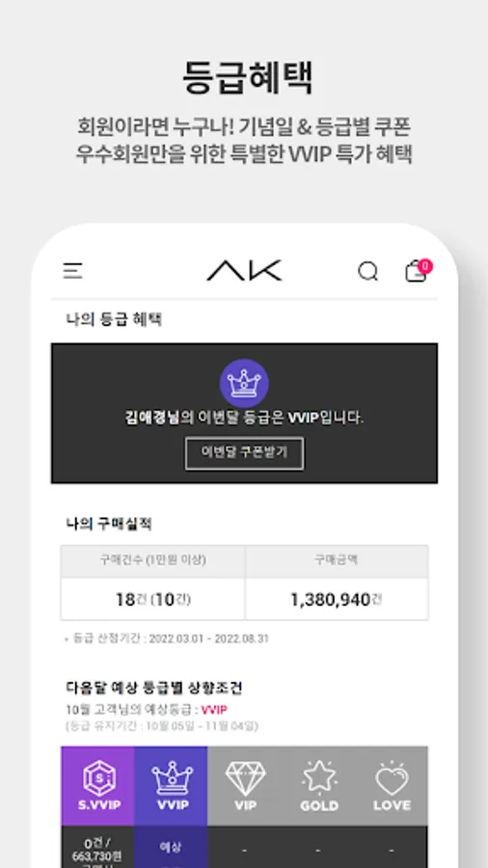Select the 구매금액 column header

337,560
